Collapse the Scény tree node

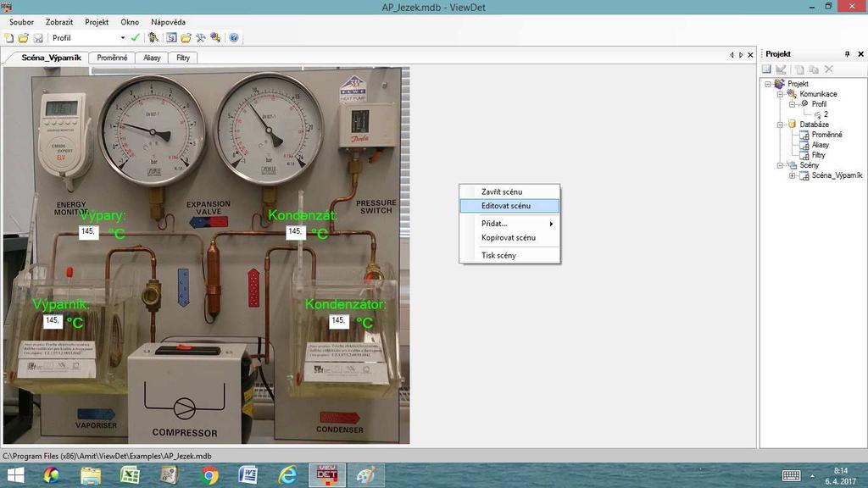pos(780,165)
